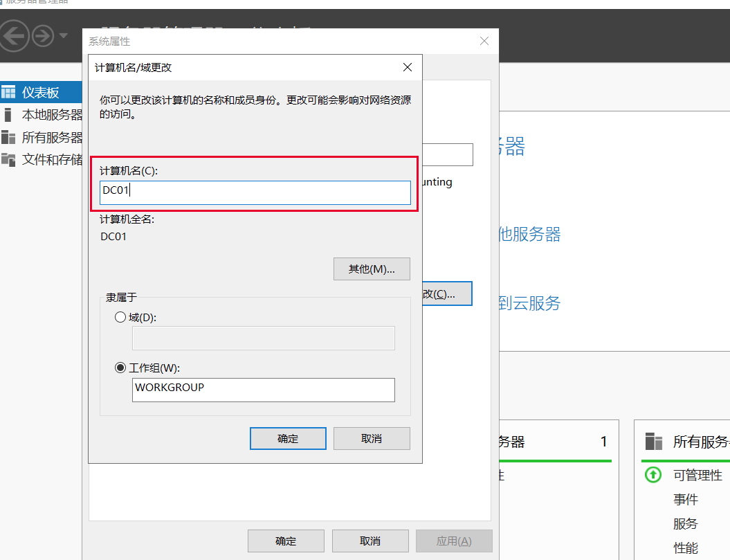Select the 域(D) radio button
Image resolution: width=730 pixels, height=560 pixels.
tap(120, 317)
